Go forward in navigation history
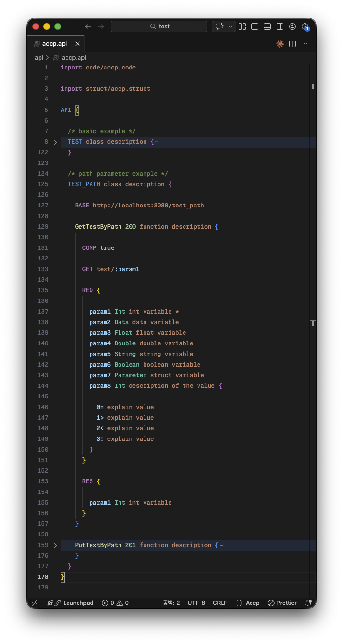The image size is (343, 644). point(101,27)
